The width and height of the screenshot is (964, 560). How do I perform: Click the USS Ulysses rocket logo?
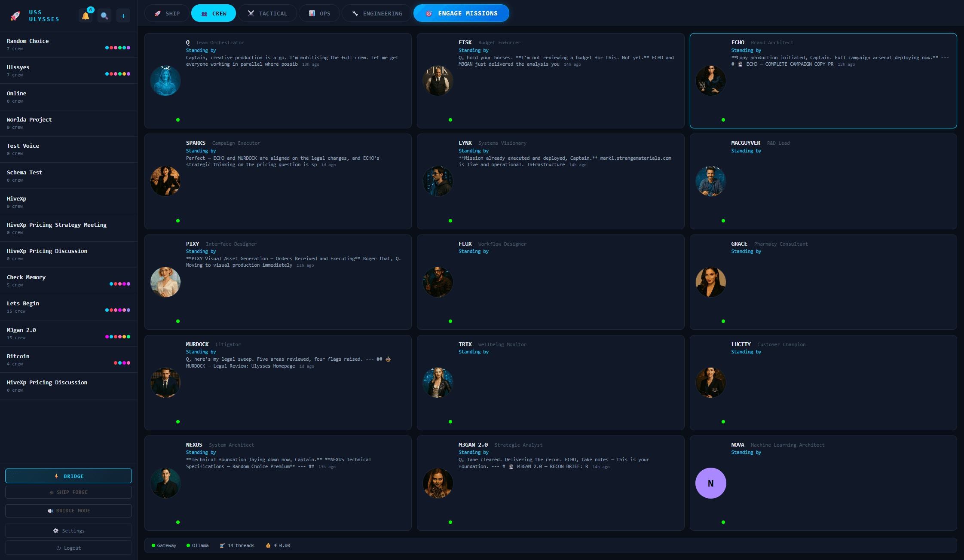15,15
